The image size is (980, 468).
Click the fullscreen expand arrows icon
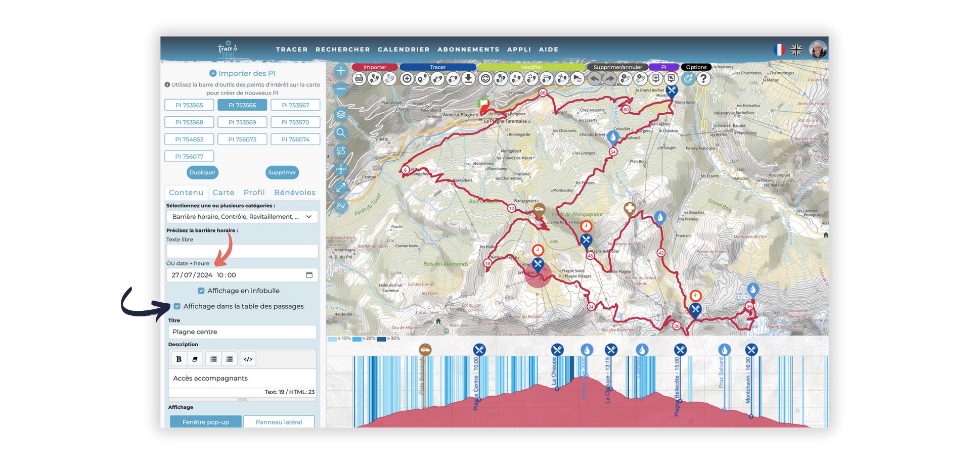tap(341, 188)
